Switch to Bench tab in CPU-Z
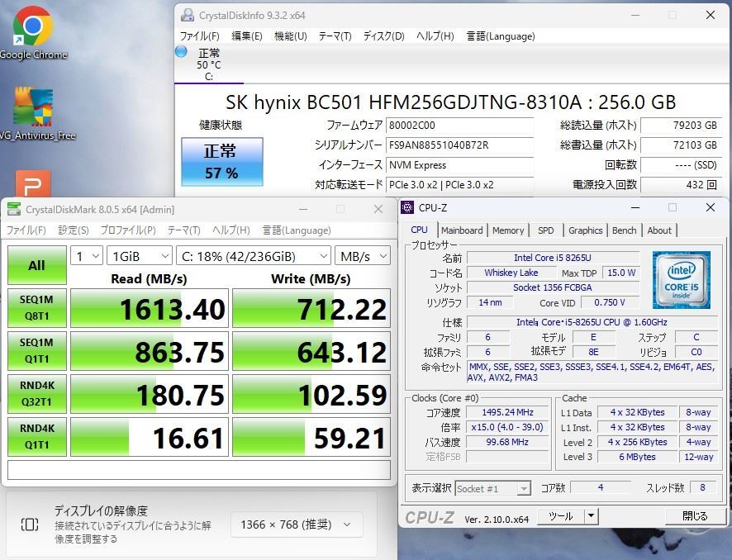 point(624,230)
